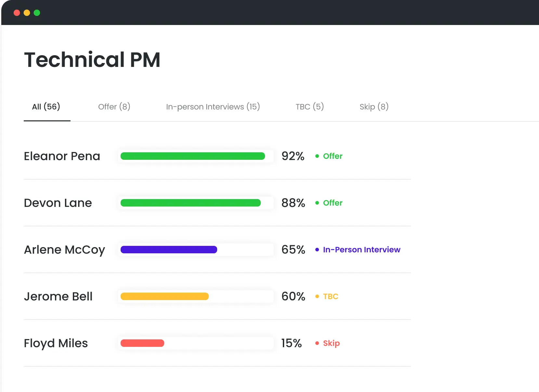Click the Technical PM page heading
This screenshot has width=539, height=392.
[x=92, y=59]
